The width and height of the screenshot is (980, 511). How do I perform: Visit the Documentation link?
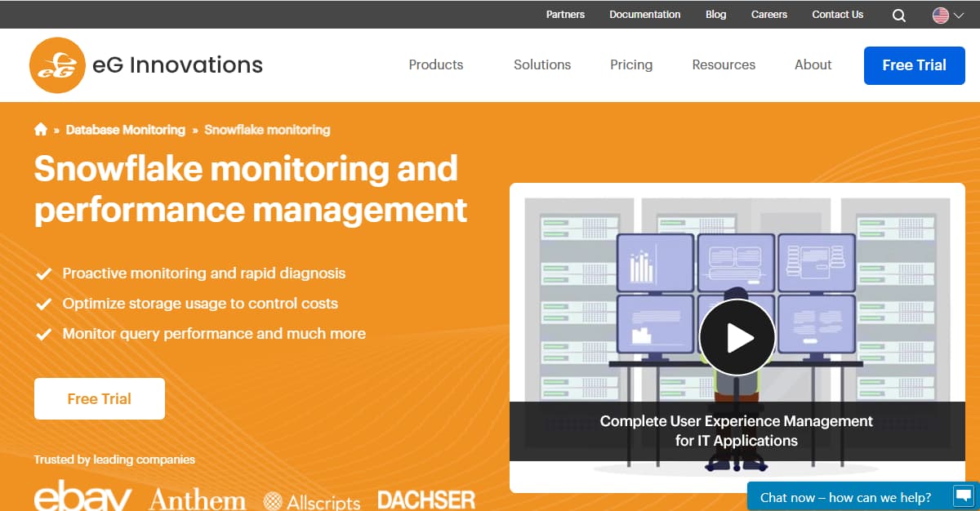pos(644,15)
